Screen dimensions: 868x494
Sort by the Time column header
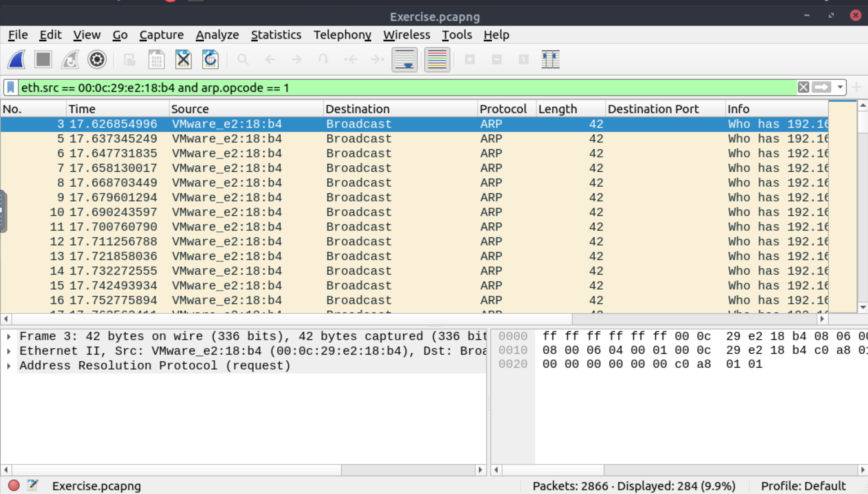pyautogui.click(x=118, y=109)
